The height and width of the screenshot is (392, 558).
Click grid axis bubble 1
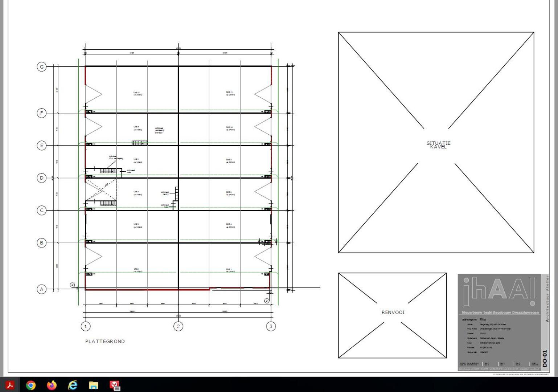[x=86, y=326]
